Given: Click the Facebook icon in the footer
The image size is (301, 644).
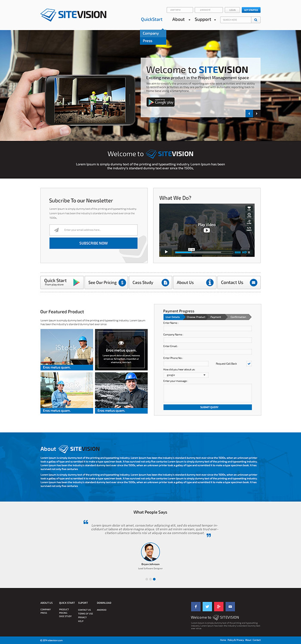Looking at the screenshot, I should coord(196,607).
